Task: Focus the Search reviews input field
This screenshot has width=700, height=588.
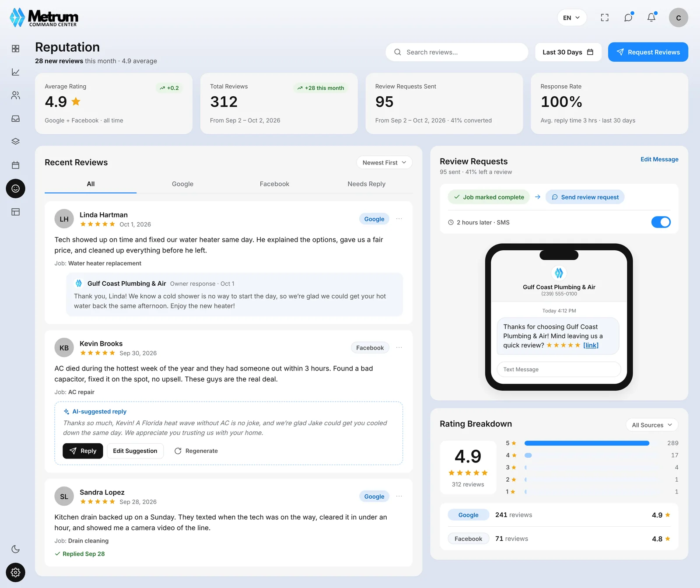Action: (x=457, y=52)
